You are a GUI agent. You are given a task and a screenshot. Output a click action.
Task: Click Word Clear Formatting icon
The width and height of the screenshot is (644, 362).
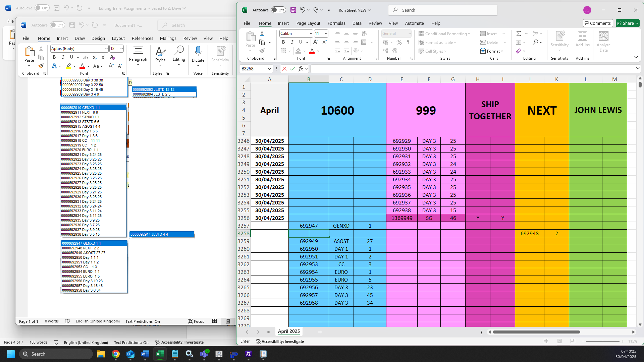[x=113, y=57]
